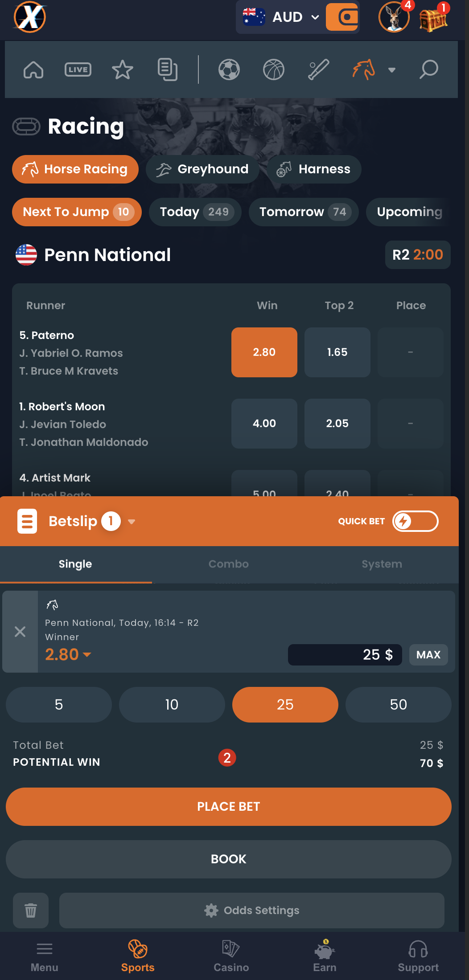
Task: Switch to the Combo tab
Action: tap(228, 564)
